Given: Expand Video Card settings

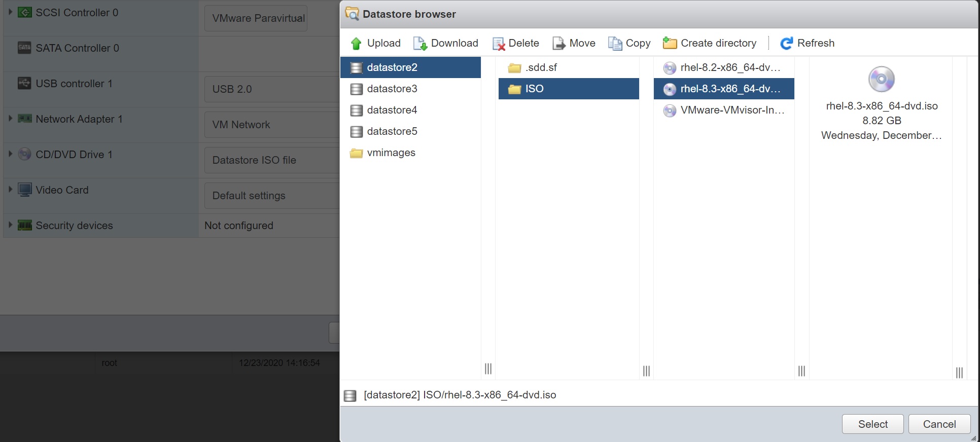Looking at the screenshot, I should 10,189.
